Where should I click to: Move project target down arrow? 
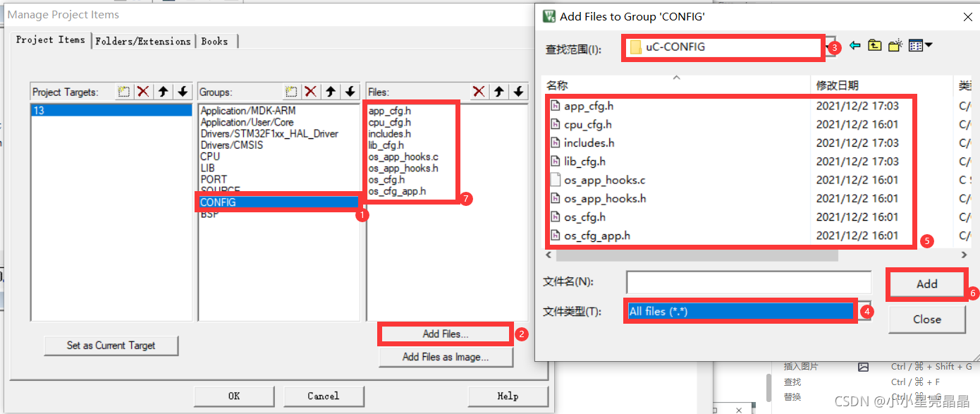pyautogui.click(x=183, y=92)
